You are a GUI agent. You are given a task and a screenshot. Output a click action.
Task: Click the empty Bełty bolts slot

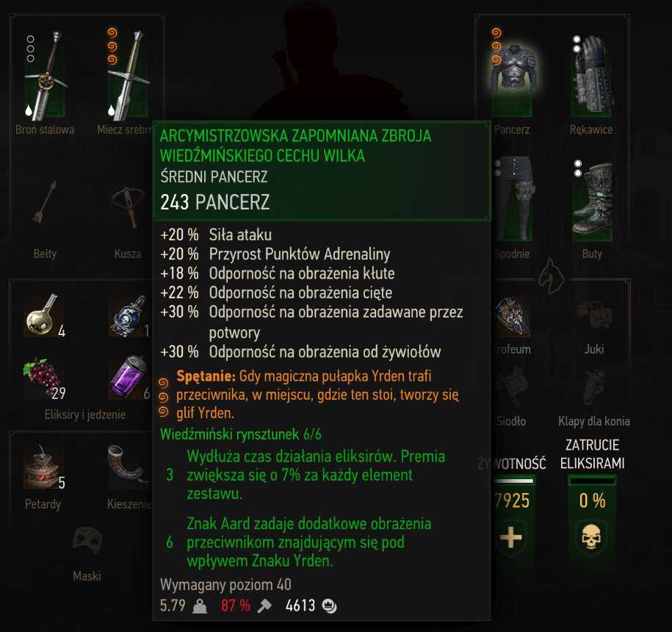[x=45, y=201]
